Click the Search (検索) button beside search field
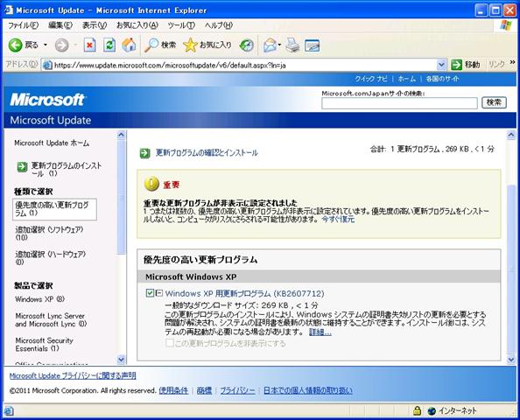Viewport: 520px width, 420px height. click(494, 102)
